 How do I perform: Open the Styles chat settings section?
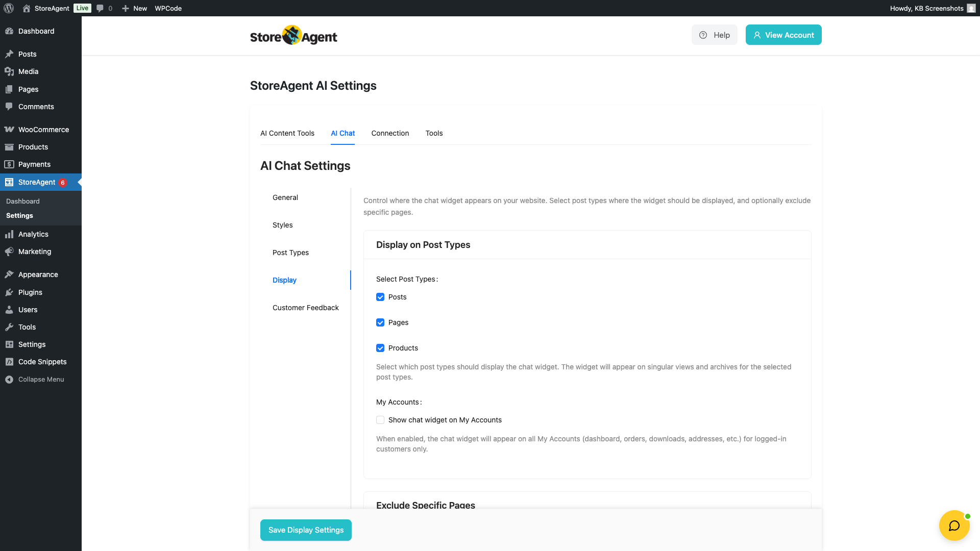(282, 225)
